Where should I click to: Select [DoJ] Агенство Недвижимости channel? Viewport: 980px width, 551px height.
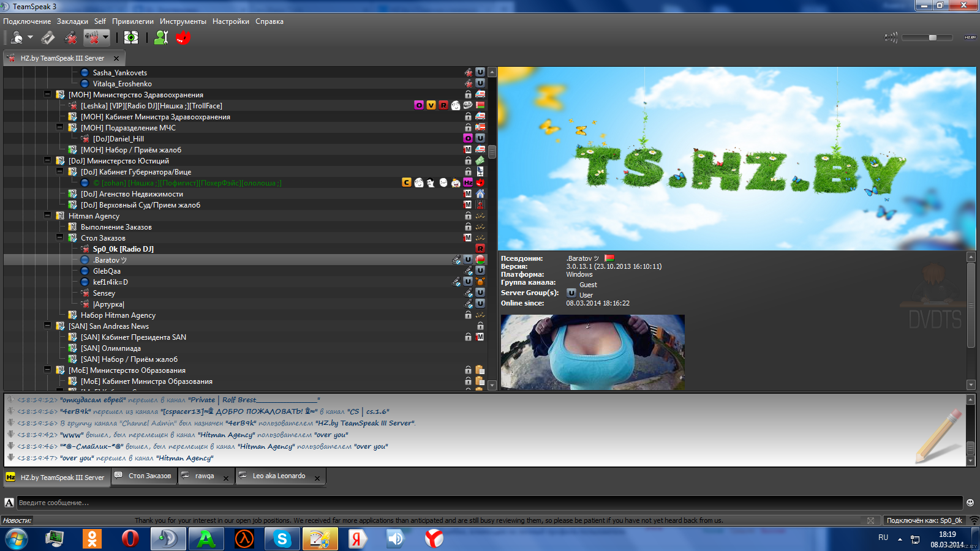tap(132, 194)
